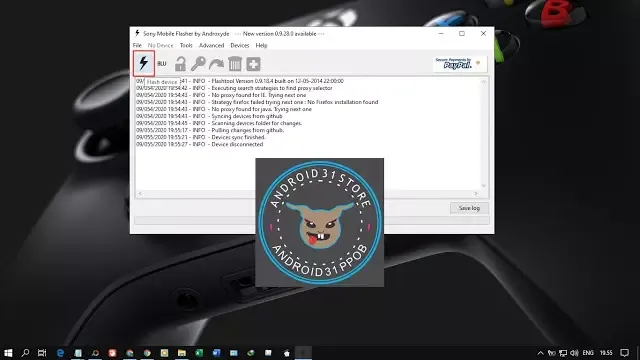Image resolution: width=640 pixels, height=360 pixels.
Task: Open the Devices menu
Action: [240, 45]
